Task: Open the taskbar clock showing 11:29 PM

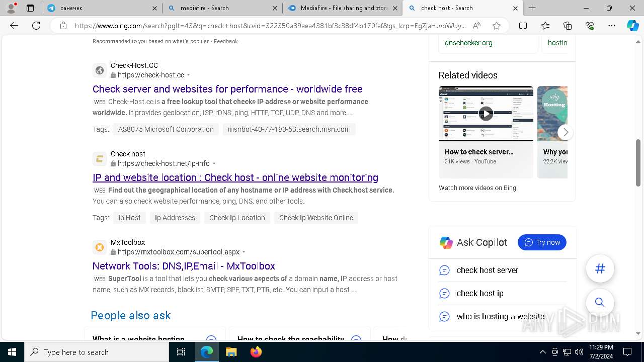Action: tap(601, 352)
